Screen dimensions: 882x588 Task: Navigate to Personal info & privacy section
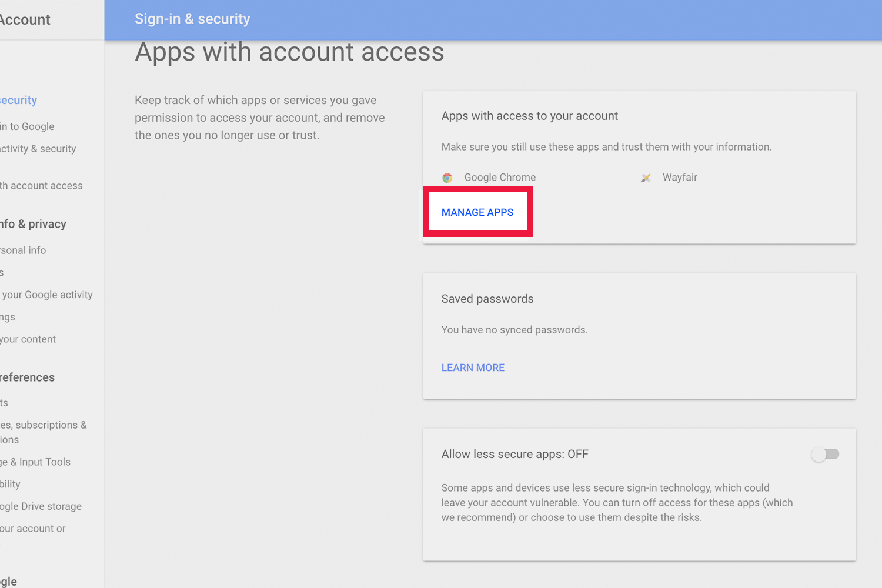pos(32,223)
